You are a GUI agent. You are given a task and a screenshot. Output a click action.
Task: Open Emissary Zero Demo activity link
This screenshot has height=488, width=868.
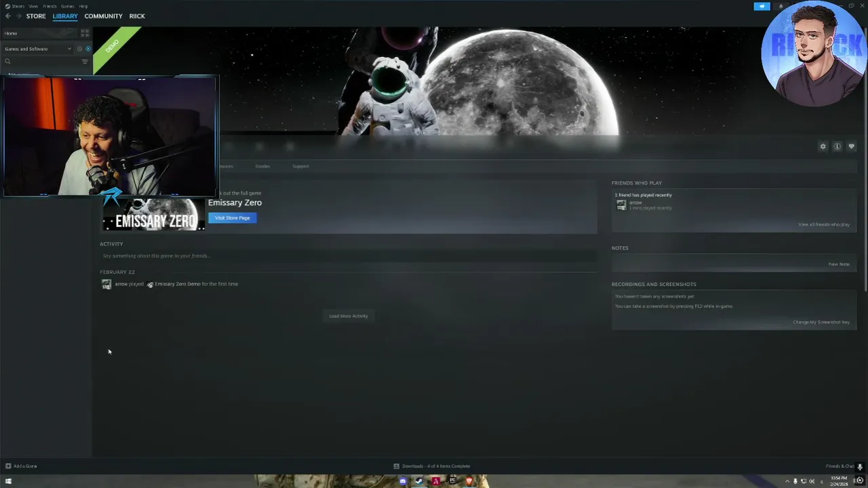coord(178,284)
